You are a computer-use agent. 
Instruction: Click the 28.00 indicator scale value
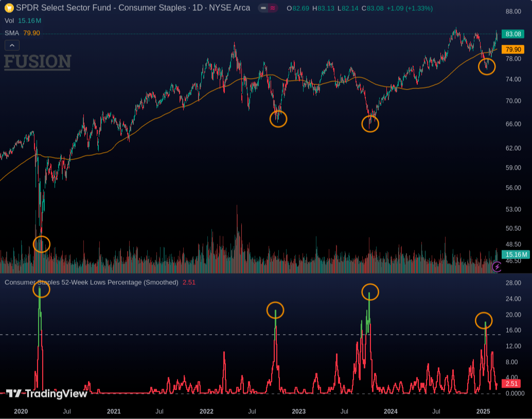(513, 283)
